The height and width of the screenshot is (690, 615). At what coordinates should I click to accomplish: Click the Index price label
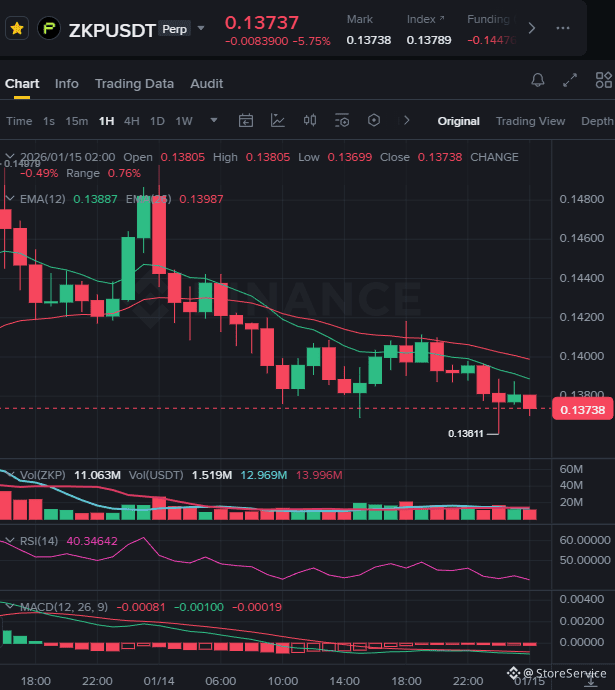pos(421,19)
